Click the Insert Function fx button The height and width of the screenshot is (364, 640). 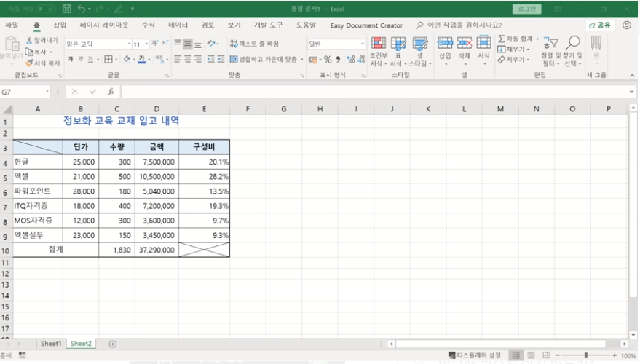111,92
